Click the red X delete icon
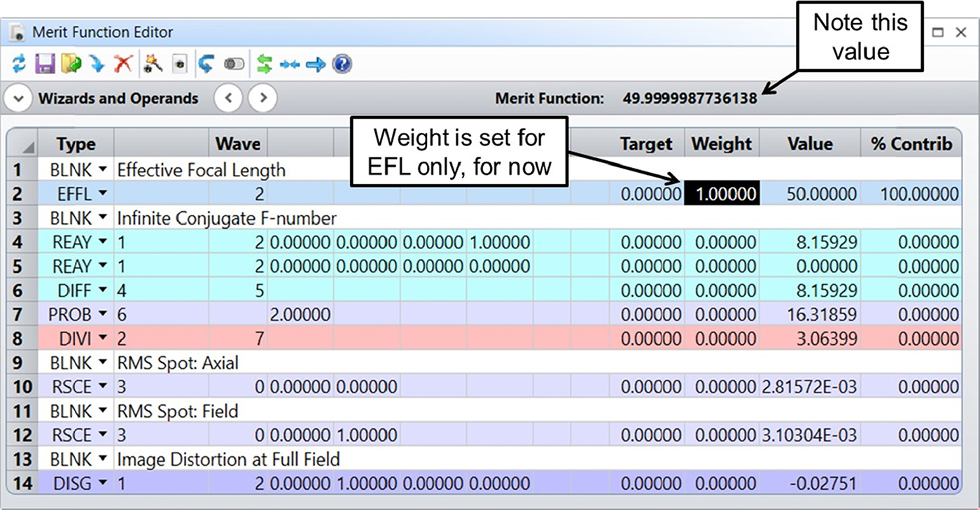 coord(123,65)
